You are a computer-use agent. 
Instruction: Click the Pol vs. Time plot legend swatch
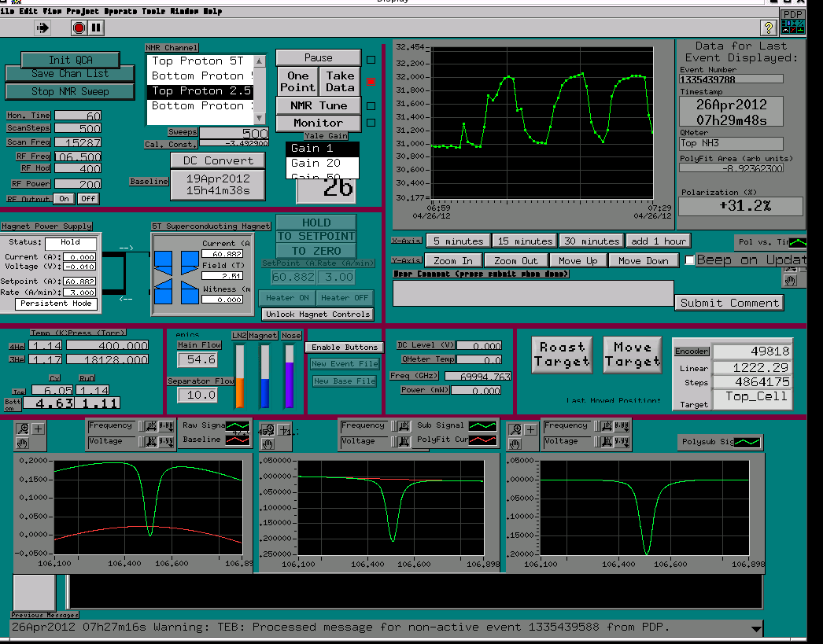pyautogui.click(x=798, y=242)
